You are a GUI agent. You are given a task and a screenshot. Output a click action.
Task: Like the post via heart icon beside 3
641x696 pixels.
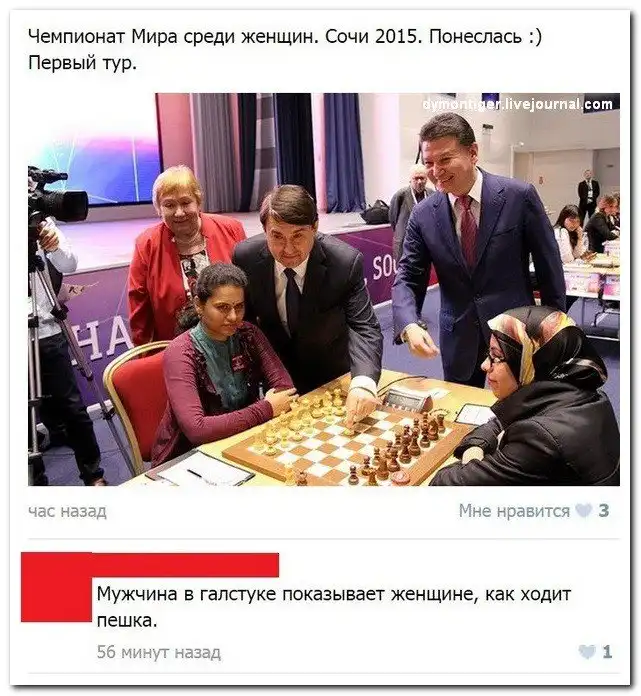click(x=583, y=511)
